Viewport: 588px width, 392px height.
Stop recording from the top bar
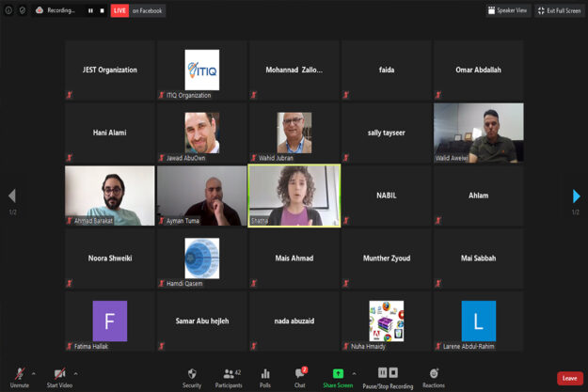[x=102, y=10]
